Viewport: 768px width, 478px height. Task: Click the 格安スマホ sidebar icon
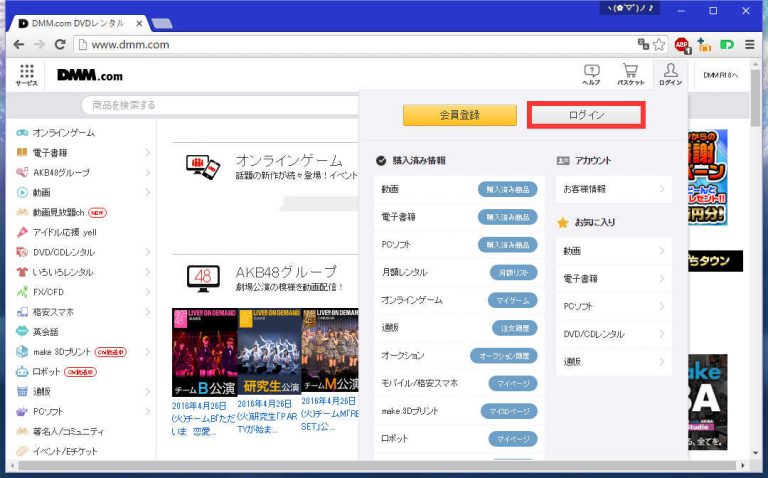[x=22, y=312]
